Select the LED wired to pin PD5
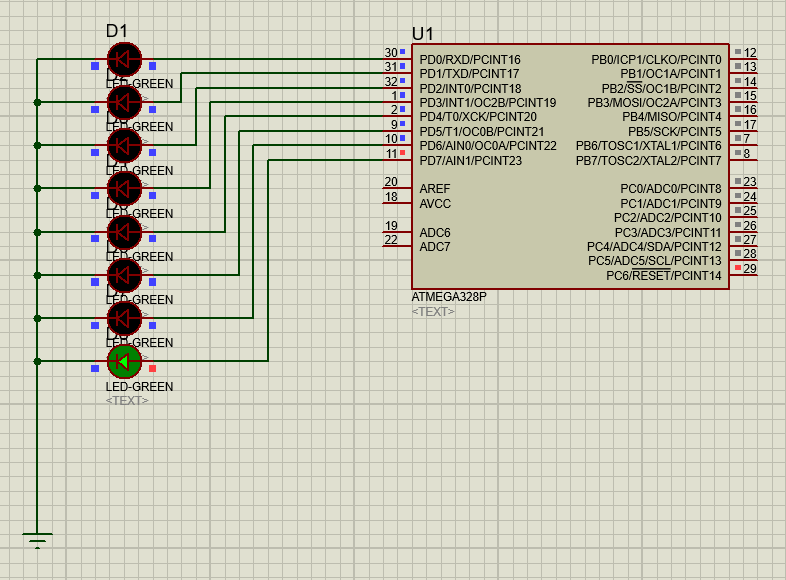 pyautogui.click(x=124, y=275)
